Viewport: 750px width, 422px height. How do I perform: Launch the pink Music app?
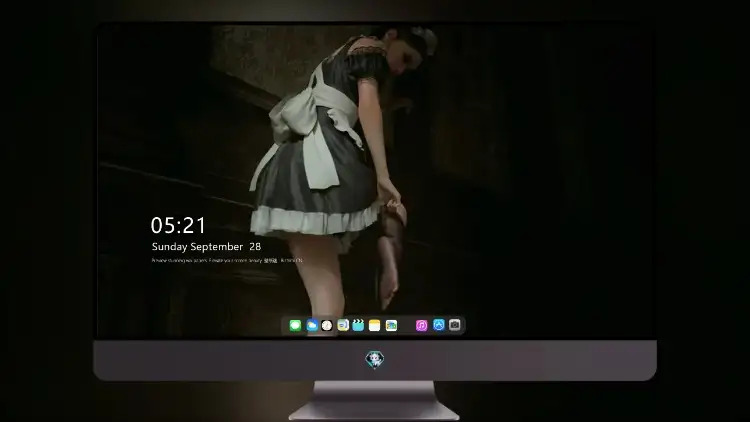421,325
